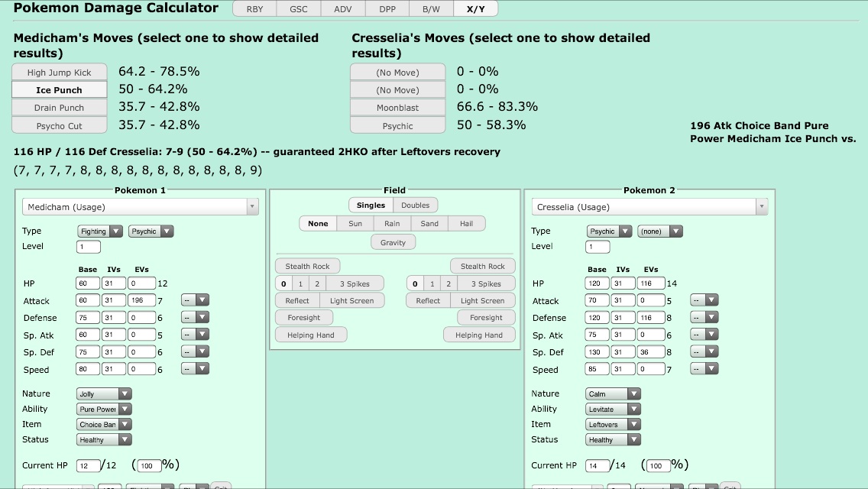Select Medicham's Drain Punch move
Screen dimensions: 868x489
pos(60,108)
